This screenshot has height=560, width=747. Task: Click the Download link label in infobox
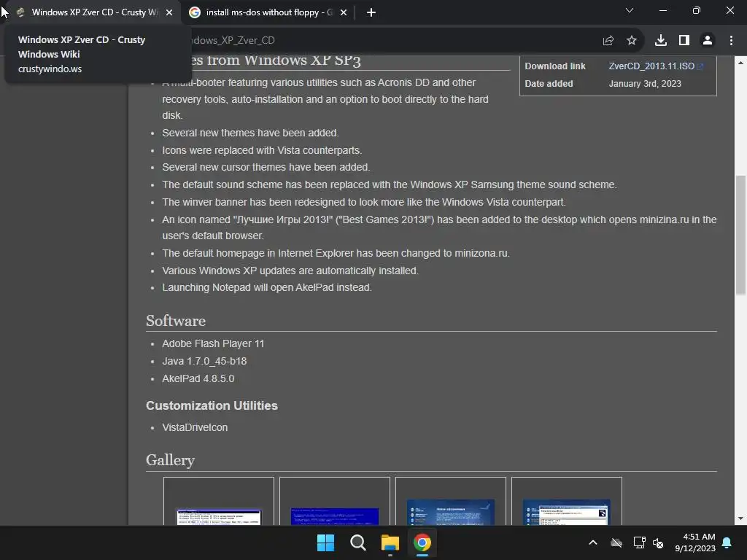(x=555, y=66)
